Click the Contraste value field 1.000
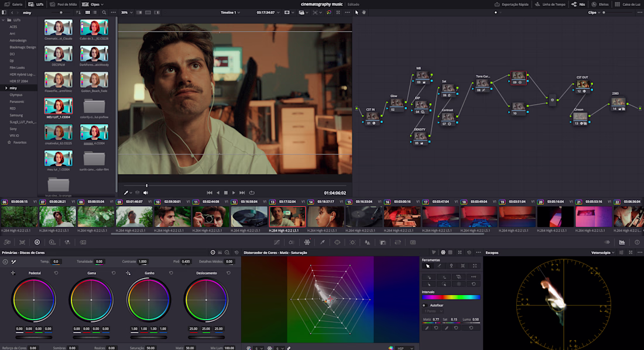This screenshot has width=644, height=350. (142, 262)
